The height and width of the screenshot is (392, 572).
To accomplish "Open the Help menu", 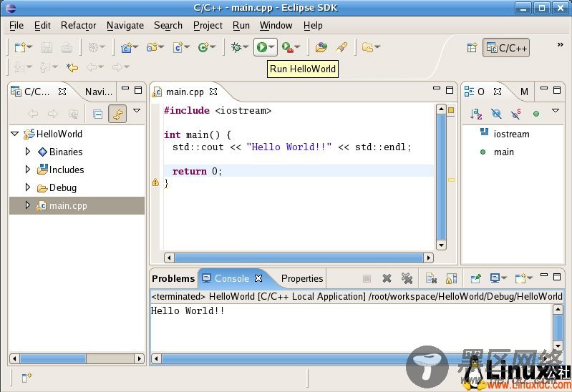I will tap(313, 26).
